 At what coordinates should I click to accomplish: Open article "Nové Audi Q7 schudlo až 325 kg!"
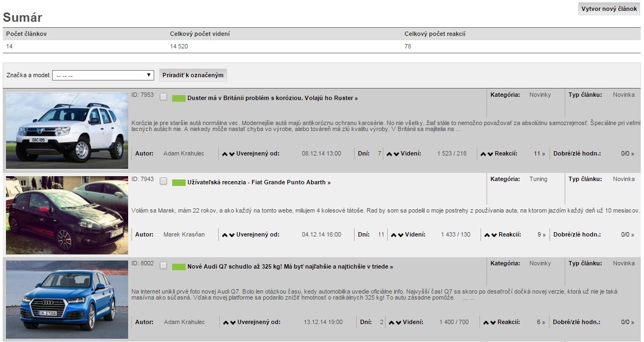(x=290, y=267)
